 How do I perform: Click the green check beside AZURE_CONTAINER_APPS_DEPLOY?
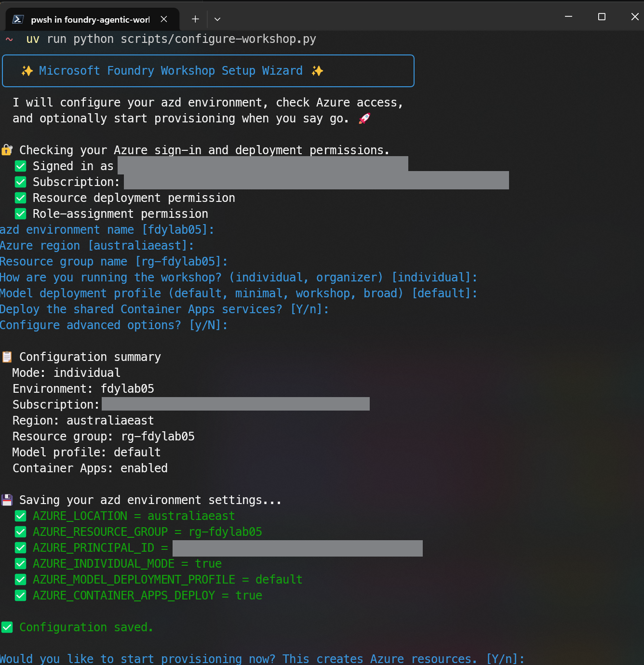pyautogui.click(x=20, y=596)
